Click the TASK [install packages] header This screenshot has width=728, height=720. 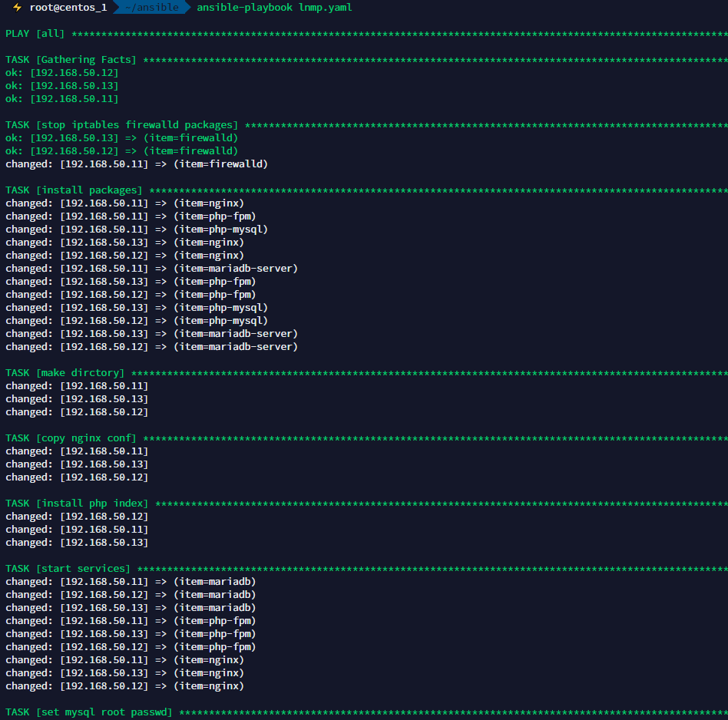[74, 190]
